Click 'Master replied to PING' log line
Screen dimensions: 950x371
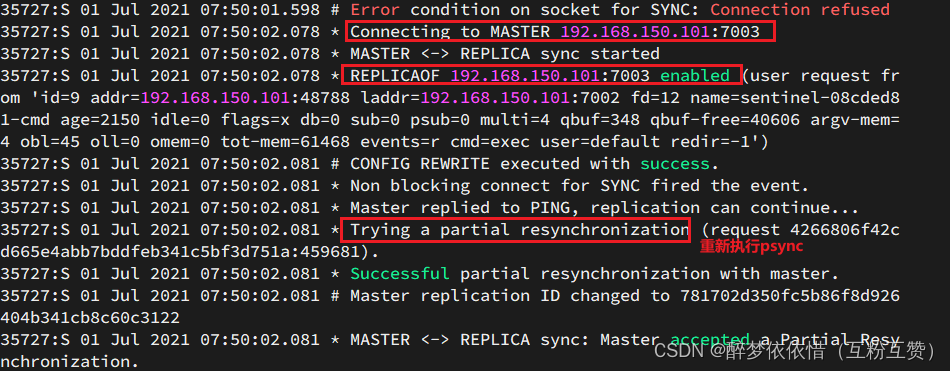[605, 208]
